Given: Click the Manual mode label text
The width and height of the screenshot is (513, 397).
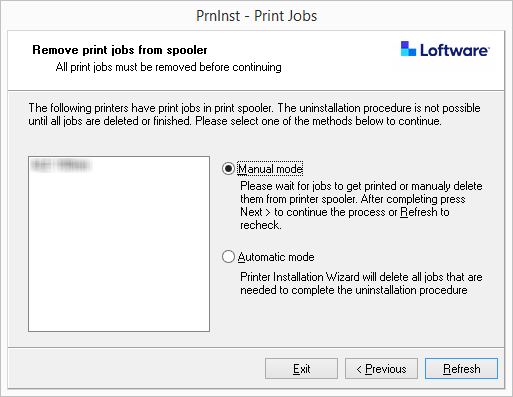Looking at the screenshot, I should point(270,169).
